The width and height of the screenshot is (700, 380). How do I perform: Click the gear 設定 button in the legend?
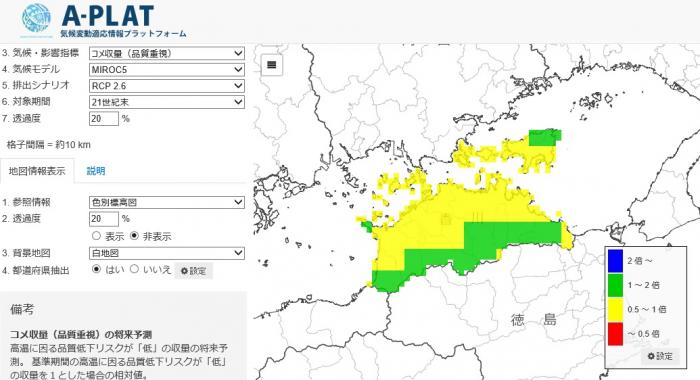(660, 356)
